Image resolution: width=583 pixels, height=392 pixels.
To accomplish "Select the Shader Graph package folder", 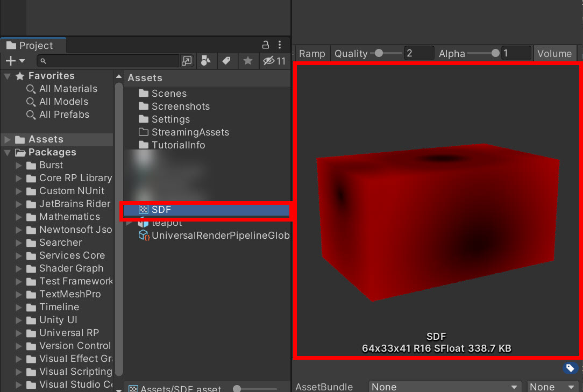I will pos(65,268).
